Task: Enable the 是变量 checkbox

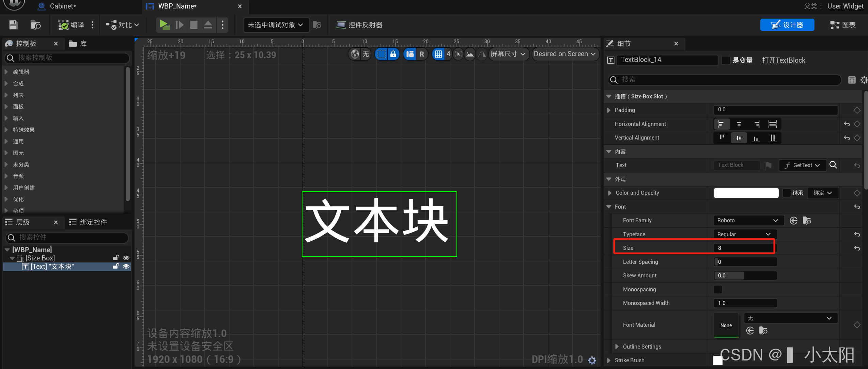Action: 726,60
